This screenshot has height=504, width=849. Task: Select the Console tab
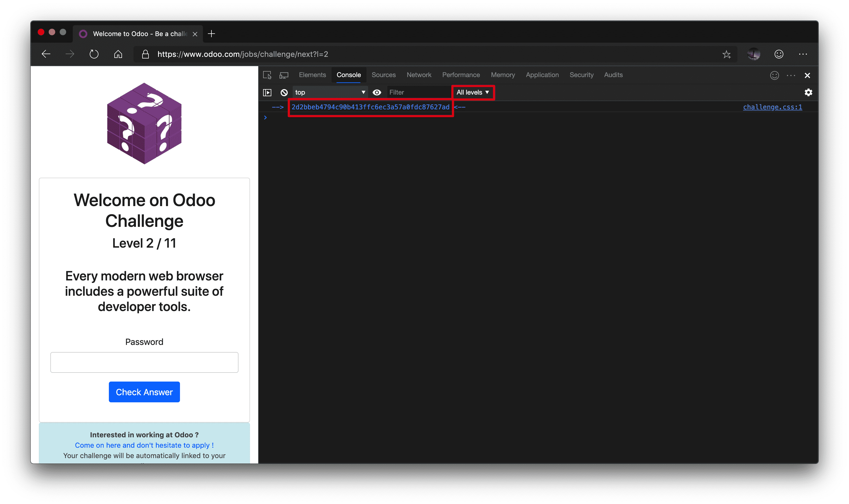point(348,75)
